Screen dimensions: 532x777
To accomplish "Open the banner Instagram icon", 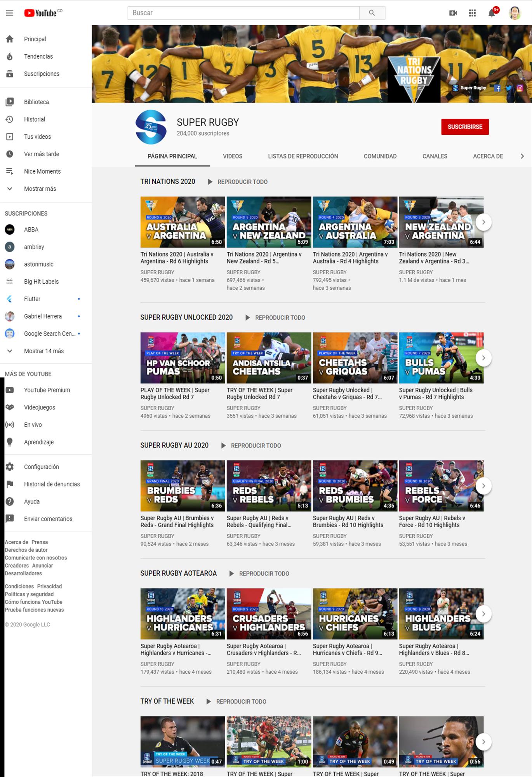I will pyautogui.click(x=520, y=88).
